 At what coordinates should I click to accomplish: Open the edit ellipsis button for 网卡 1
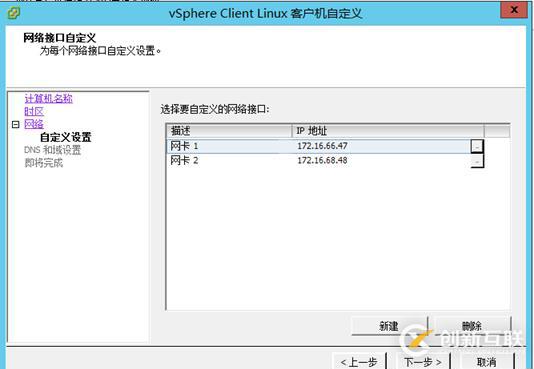[477, 146]
